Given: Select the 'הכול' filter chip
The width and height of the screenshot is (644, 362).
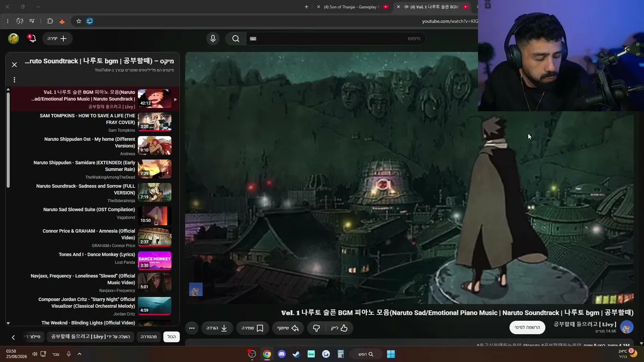Looking at the screenshot, I should (172, 336).
